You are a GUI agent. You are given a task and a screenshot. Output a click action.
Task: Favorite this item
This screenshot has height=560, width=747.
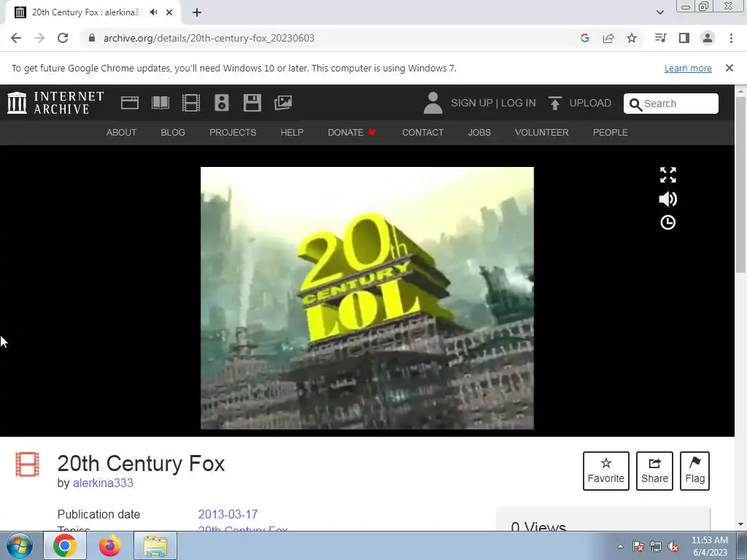(606, 471)
